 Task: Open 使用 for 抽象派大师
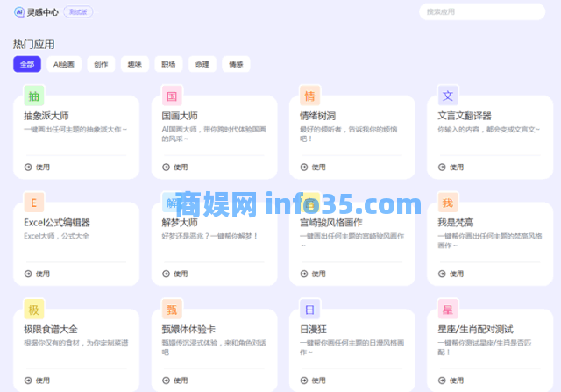37,167
